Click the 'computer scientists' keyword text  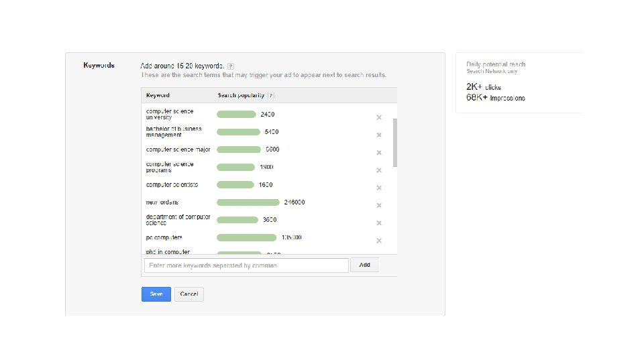point(172,184)
